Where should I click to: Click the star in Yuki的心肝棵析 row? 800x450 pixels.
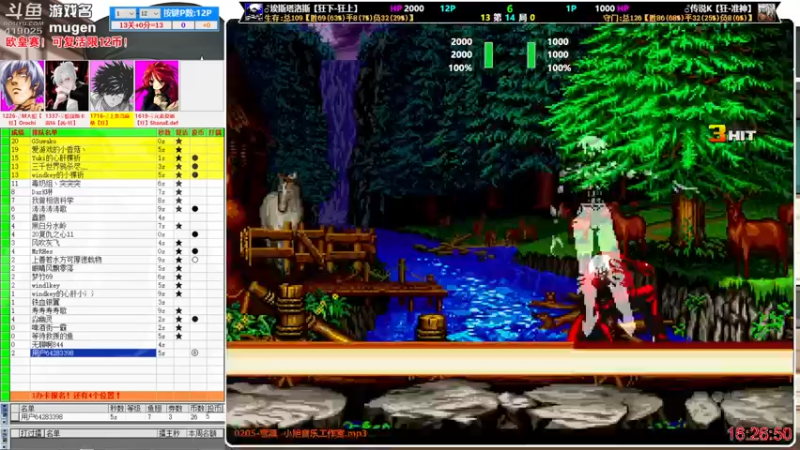(179, 158)
